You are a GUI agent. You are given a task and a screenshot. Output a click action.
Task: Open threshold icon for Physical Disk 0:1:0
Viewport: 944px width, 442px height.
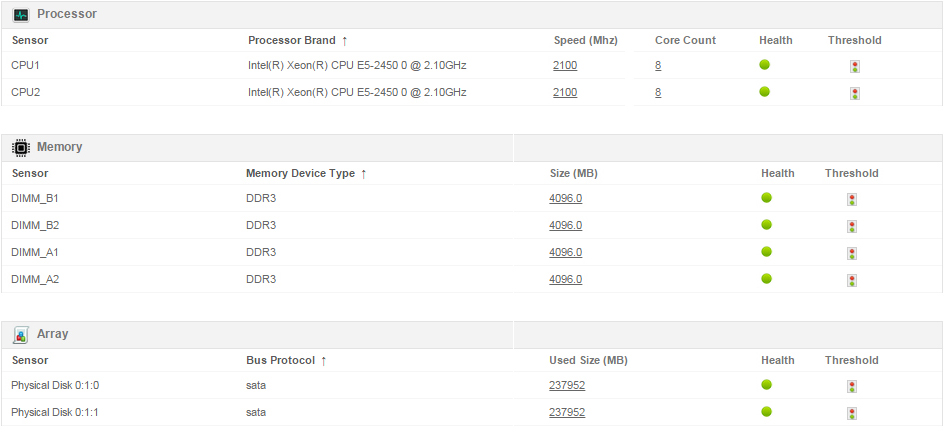pyautogui.click(x=852, y=386)
